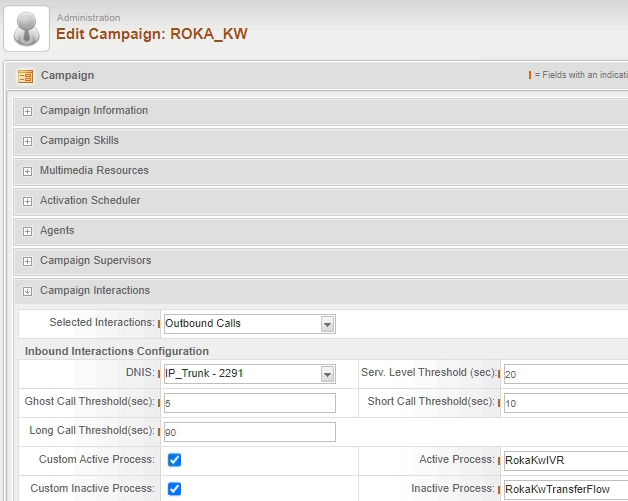This screenshot has height=501, width=628.
Task: Uncheck the Custom Active Process checkbox
Action: [174, 460]
